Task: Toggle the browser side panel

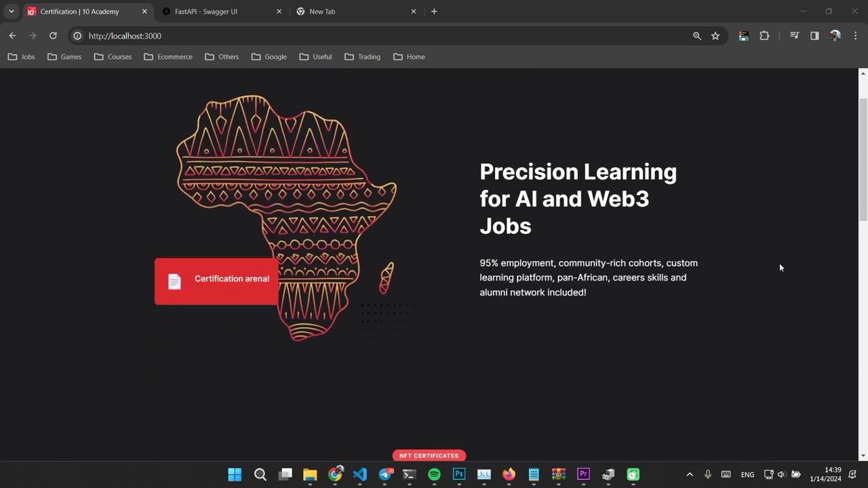Action: (x=814, y=36)
